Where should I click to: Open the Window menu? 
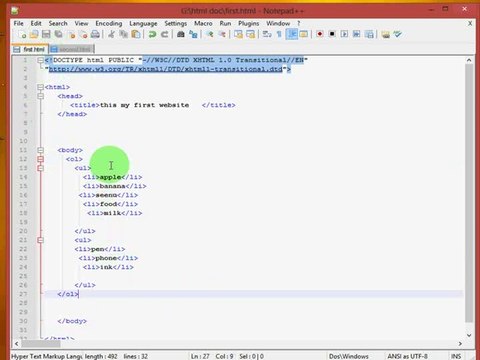278,23
